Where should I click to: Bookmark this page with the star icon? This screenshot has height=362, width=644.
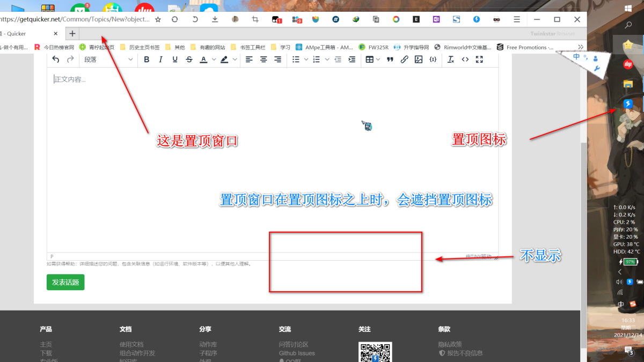158,19
